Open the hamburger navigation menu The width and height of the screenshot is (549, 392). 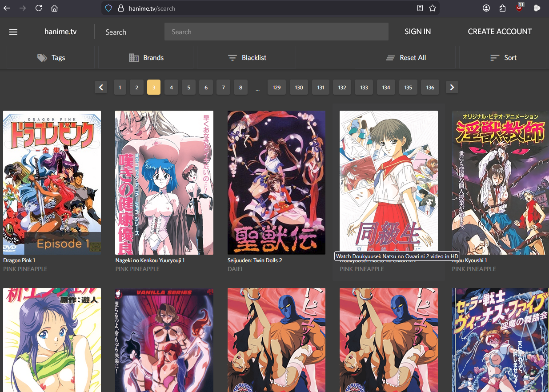(x=13, y=32)
